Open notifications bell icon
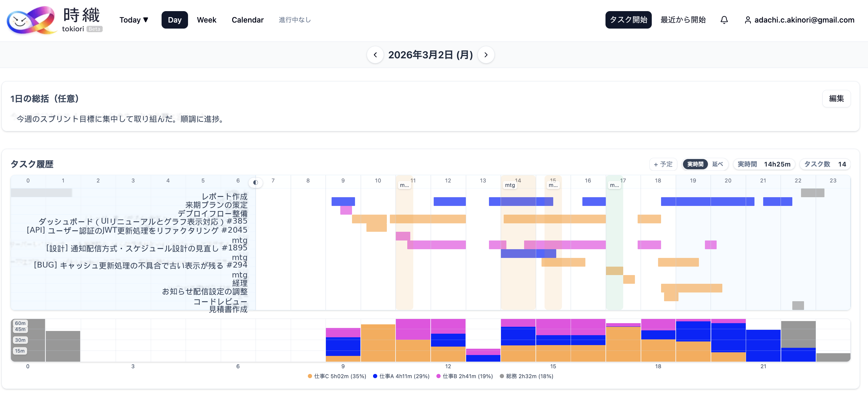 (x=724, y=20)
